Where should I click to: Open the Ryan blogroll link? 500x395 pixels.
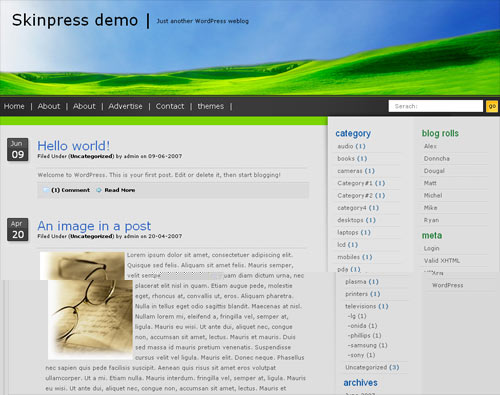(x=431, y=220)
